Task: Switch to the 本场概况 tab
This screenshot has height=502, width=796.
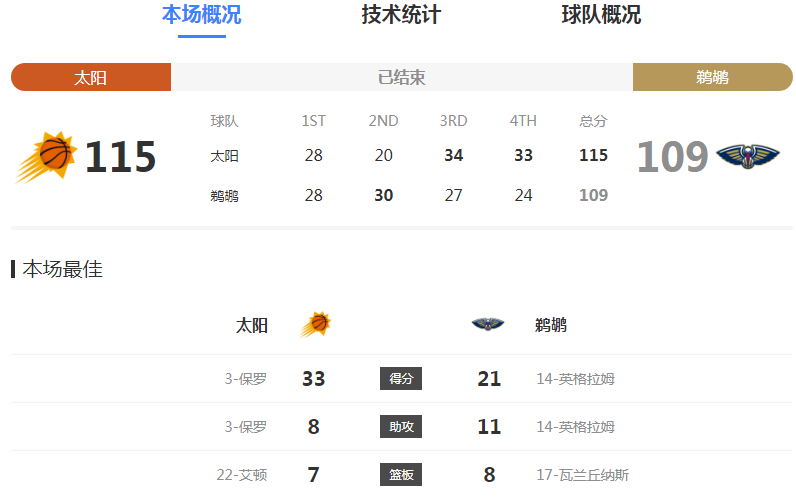Action: [202, 15]
